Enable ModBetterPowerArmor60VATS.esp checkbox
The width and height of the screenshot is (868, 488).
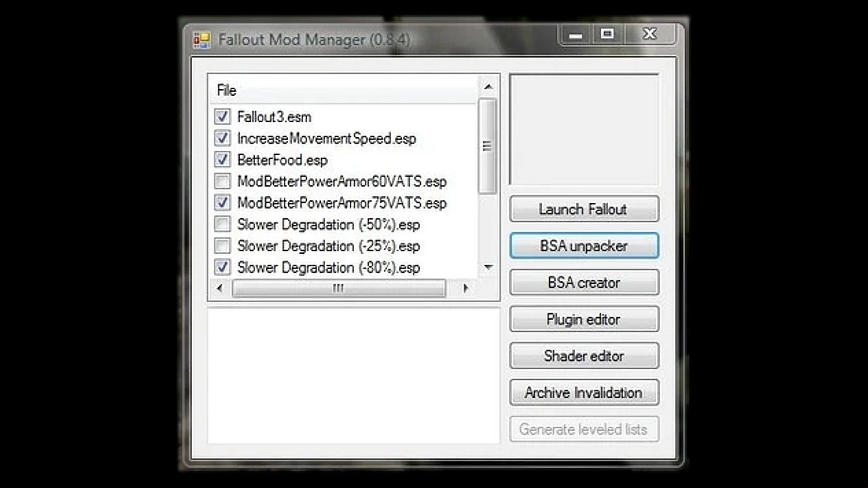coord(222,181)
